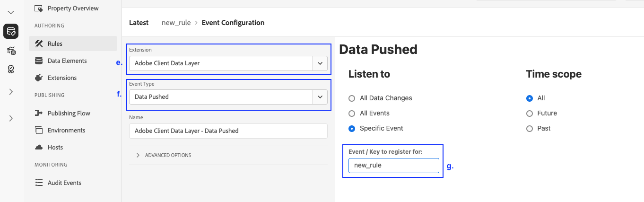Click the Rules hammer icon in sidebar
644x202 pixels.
coord(39,44)
